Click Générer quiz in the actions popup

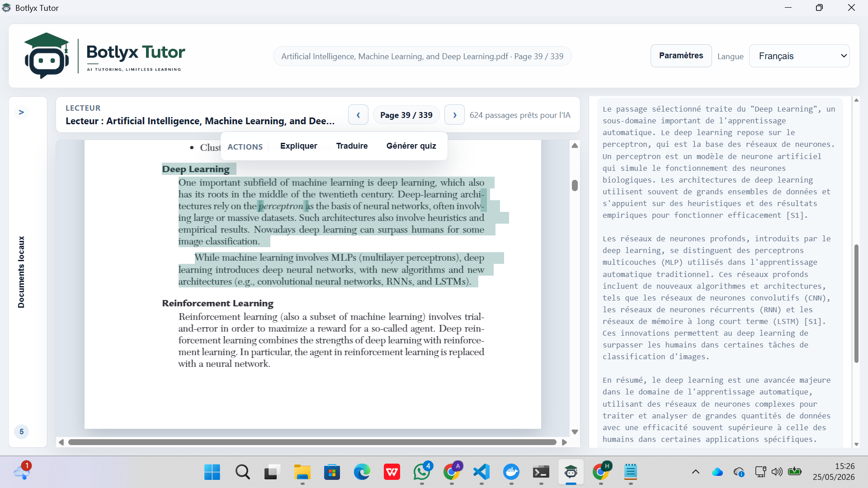(411, 146)
